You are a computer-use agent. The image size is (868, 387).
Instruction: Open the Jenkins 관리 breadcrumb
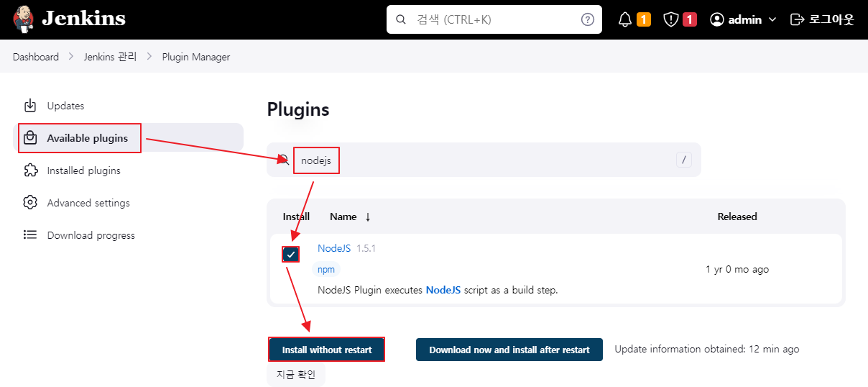point(110,57)
